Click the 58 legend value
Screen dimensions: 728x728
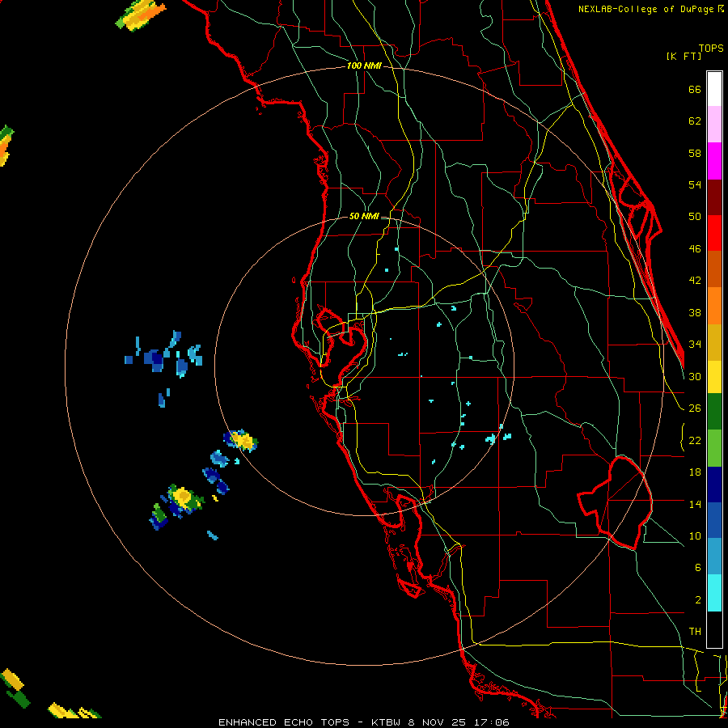point(695,153)
